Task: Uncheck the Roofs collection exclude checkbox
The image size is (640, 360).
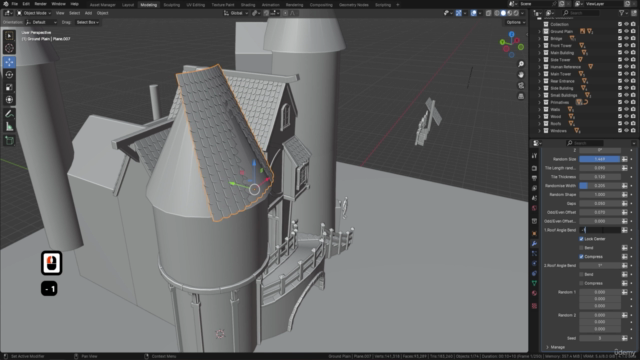Action: coord(620,124)
